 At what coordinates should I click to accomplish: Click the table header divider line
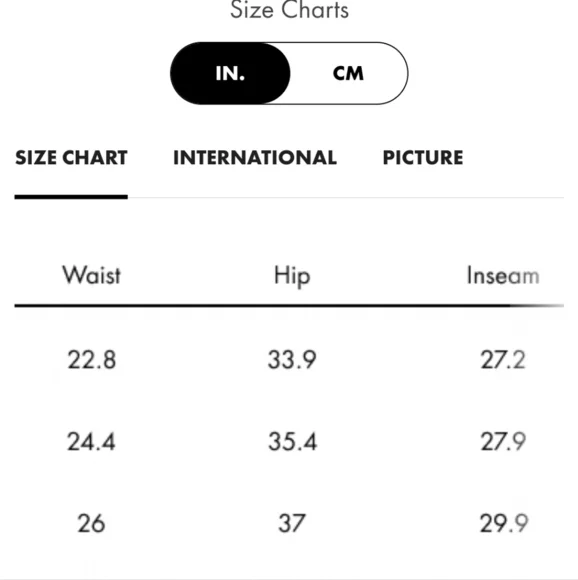[289, 306]
